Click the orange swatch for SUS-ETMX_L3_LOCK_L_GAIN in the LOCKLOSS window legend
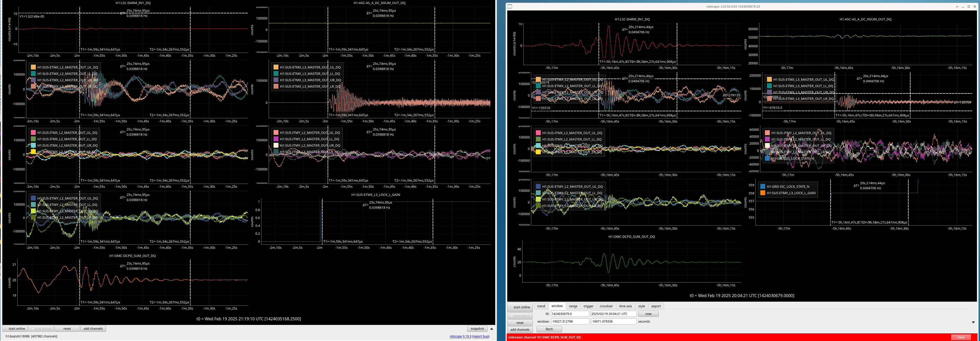This screenshot has width=980, height=341. pos(762,193)
